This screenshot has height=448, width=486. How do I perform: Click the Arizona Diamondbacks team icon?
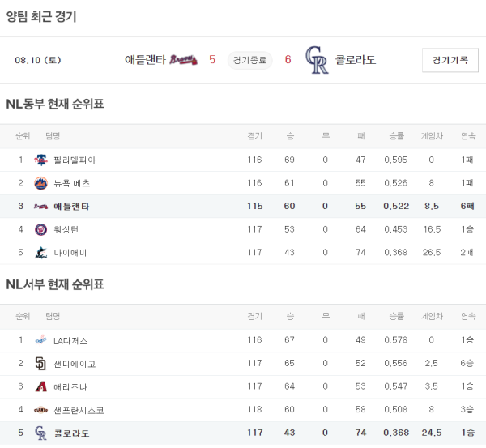tap(40, 387)
